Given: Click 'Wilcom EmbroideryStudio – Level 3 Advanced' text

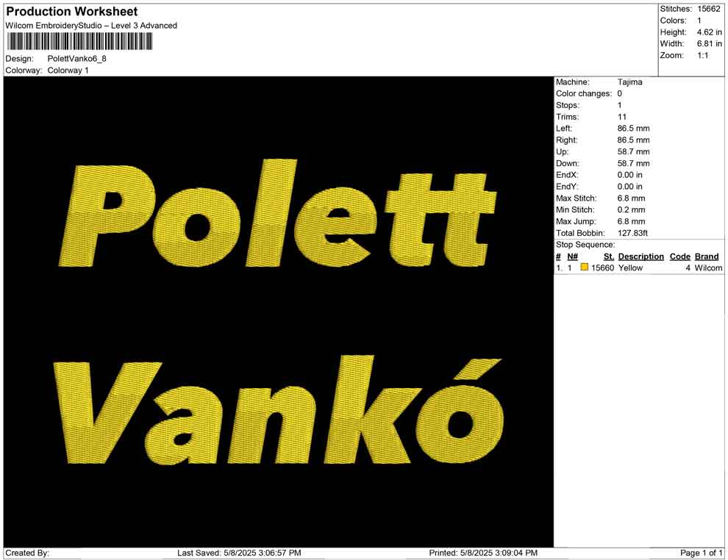Looking at the screenshot, I should tap(91, 26).
